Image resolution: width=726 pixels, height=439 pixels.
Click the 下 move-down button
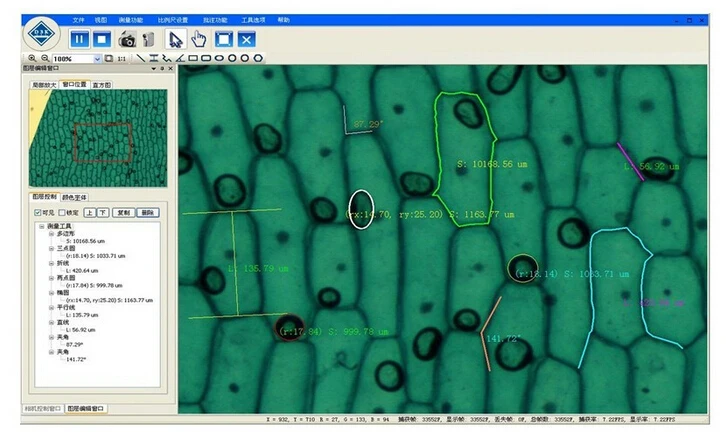(103, 213)
